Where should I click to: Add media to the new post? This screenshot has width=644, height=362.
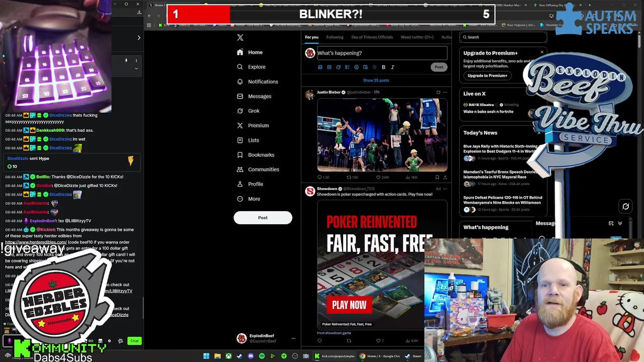[x=320, y=67]
